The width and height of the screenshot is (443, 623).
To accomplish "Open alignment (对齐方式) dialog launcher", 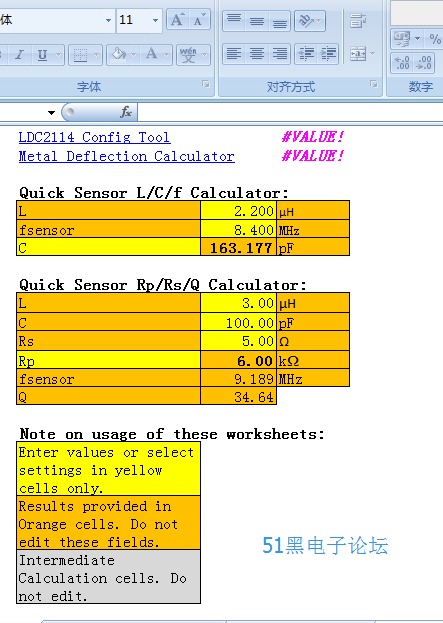I will coord(373,84).
